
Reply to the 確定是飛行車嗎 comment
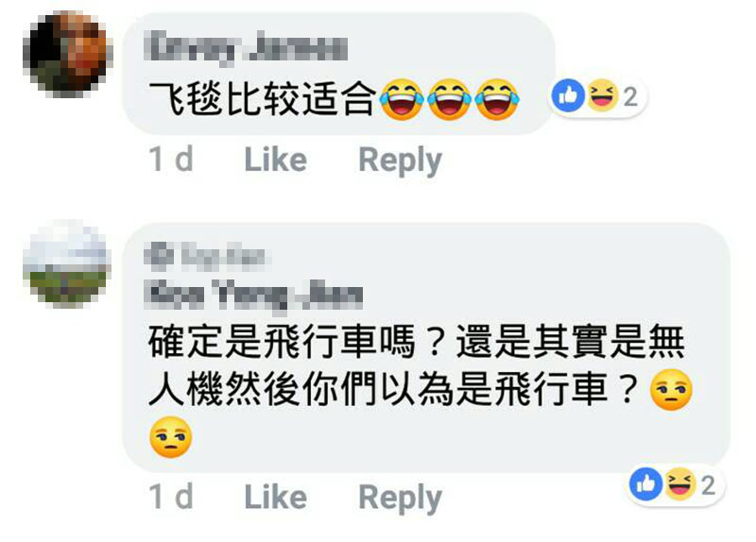(x=400, y=498)
